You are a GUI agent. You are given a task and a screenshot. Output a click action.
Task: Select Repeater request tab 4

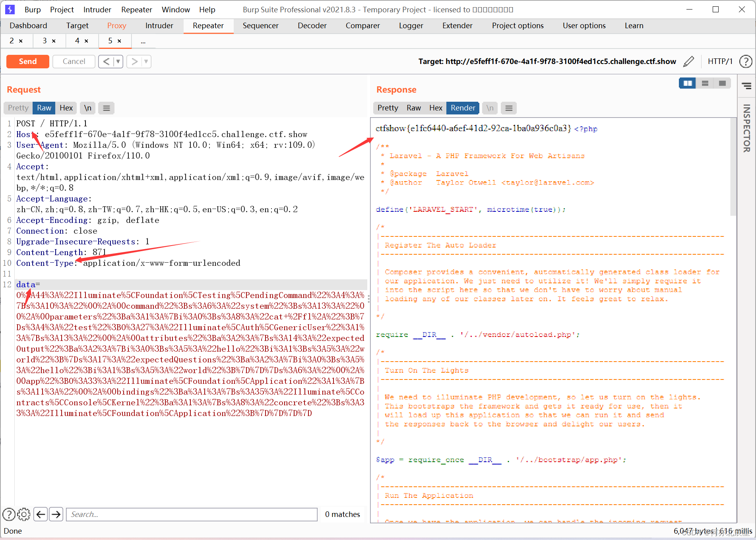click(x=77, y=41)
